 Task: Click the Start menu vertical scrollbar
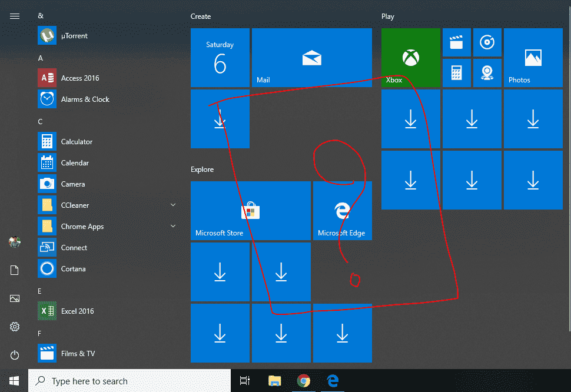coord(569,170)
